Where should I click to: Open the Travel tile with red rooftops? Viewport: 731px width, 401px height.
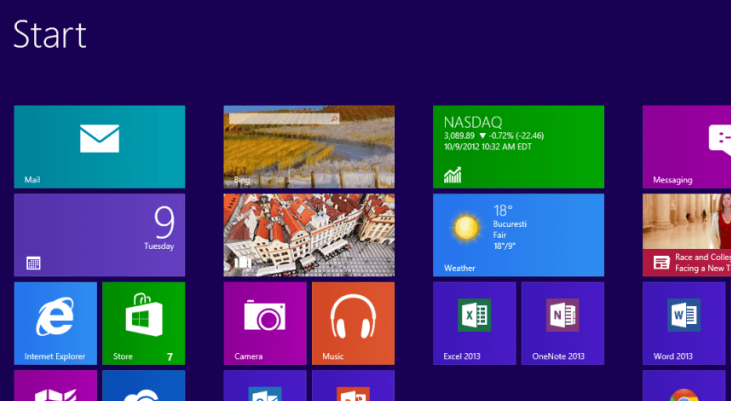coord(309,235)
